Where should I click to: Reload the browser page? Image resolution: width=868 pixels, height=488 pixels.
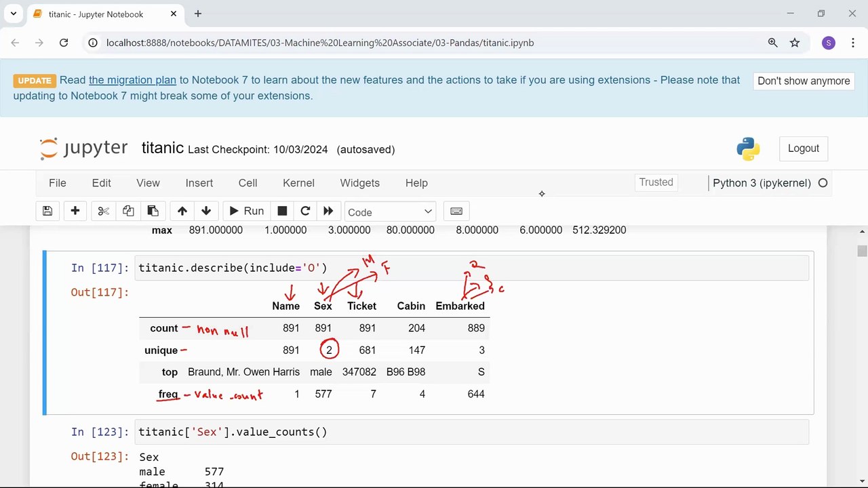[x=64, y=43]
